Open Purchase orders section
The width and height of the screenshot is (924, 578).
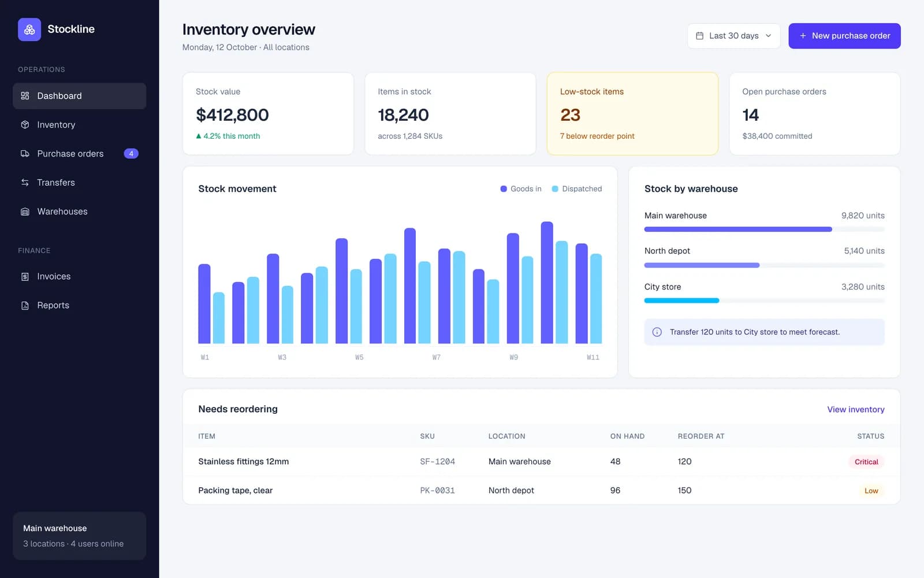tap(79, 154)
